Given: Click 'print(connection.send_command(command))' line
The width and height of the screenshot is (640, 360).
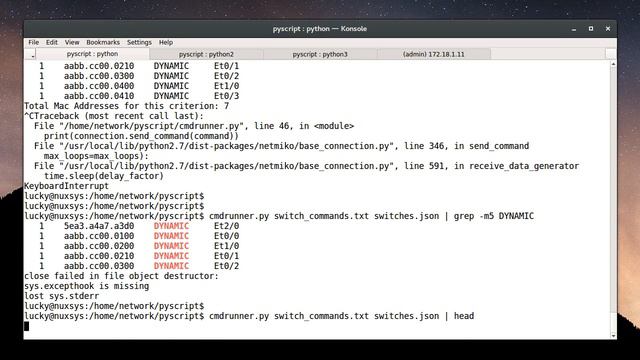Looking at the screenshot, I should point(141,136).
